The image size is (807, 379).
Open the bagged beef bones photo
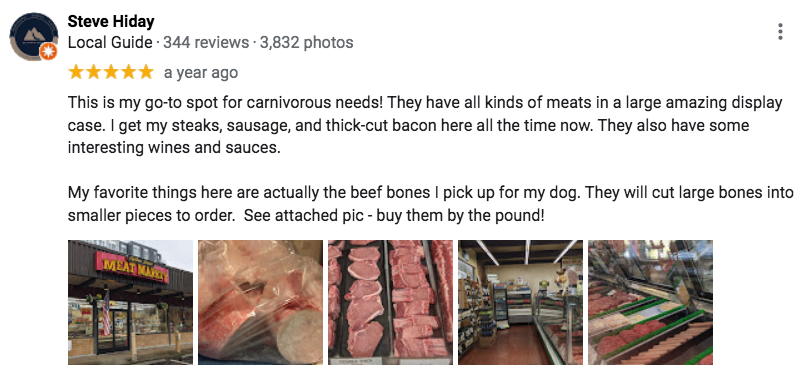click(x=260, y=302)
